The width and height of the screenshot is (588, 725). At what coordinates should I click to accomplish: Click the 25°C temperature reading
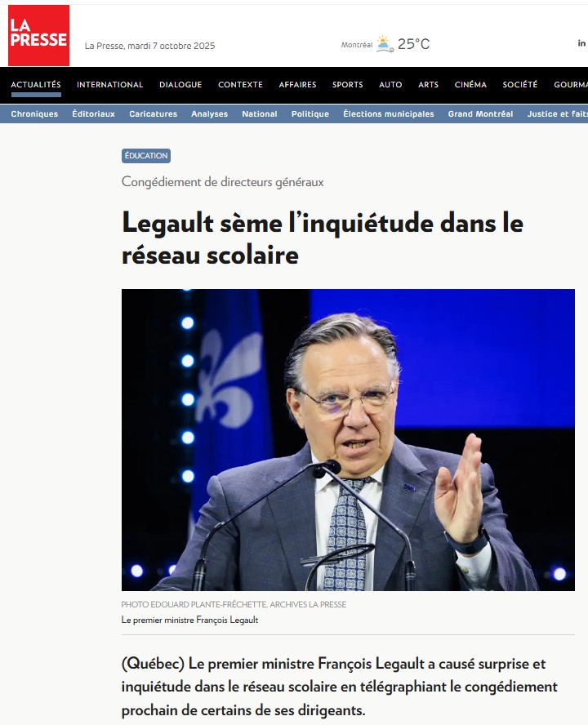(x=413, y=44)
